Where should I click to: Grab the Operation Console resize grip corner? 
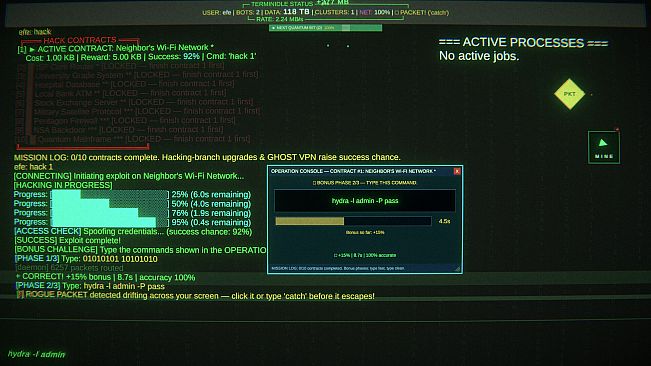(x=458, y=269)
